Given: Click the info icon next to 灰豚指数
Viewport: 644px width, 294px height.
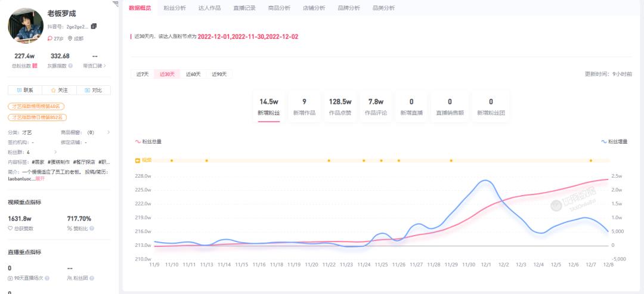Looking at the screenshot, I should [x=70, y=66].
